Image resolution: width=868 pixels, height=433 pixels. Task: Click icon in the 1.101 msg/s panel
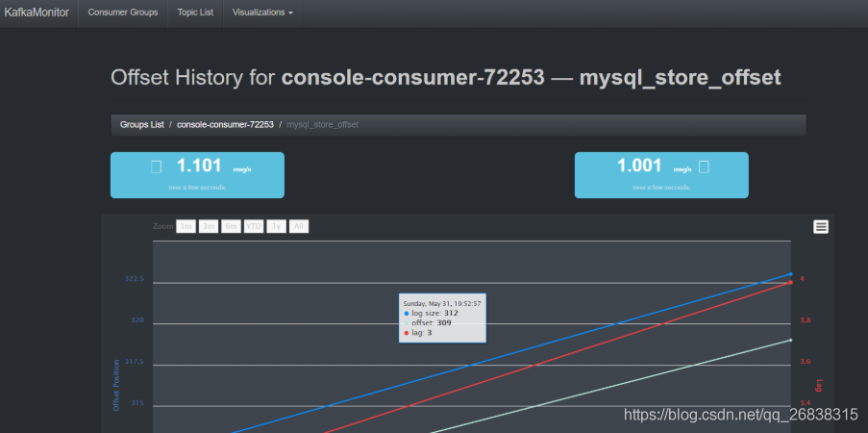pos(156,166)
